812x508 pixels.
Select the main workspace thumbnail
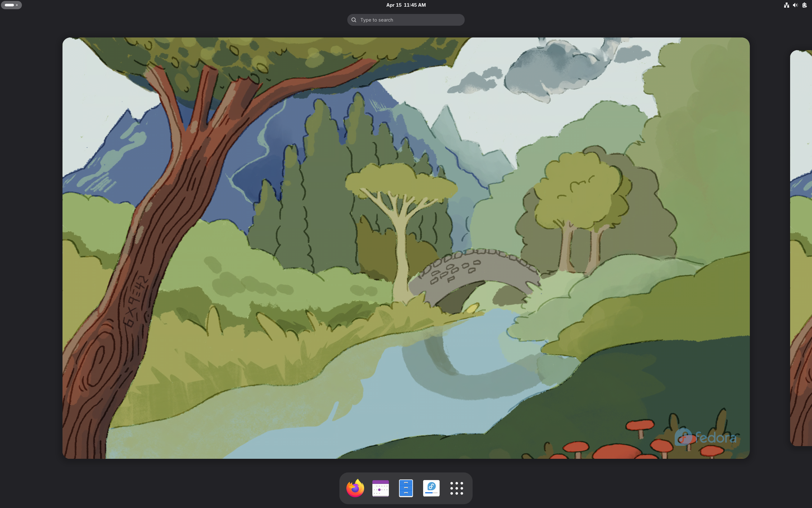tap(406, 248)
